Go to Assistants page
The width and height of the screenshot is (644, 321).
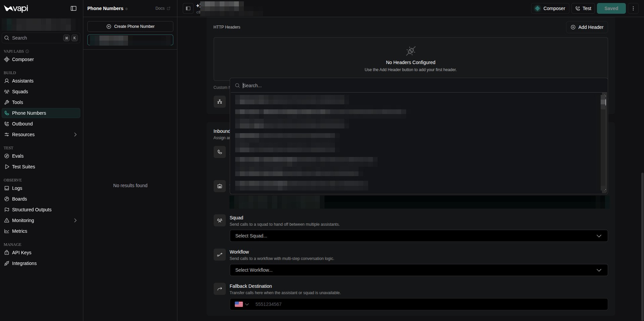pos(41,81)
